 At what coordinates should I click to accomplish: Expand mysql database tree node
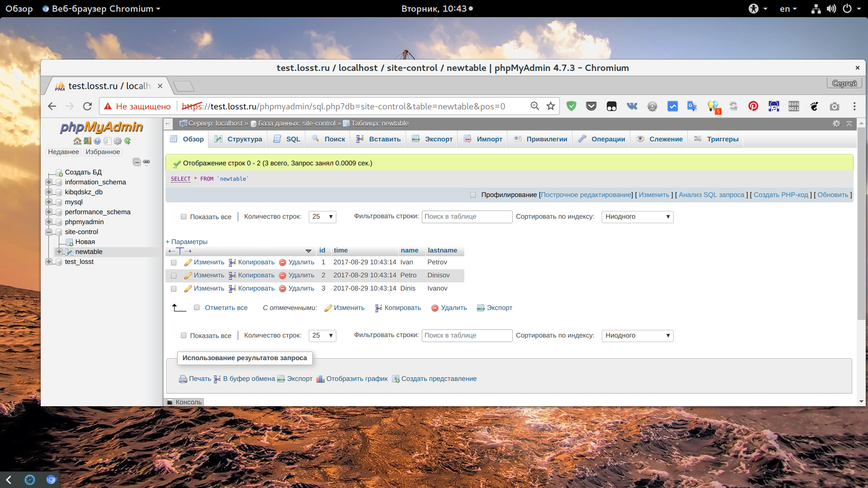pos(49,202)
